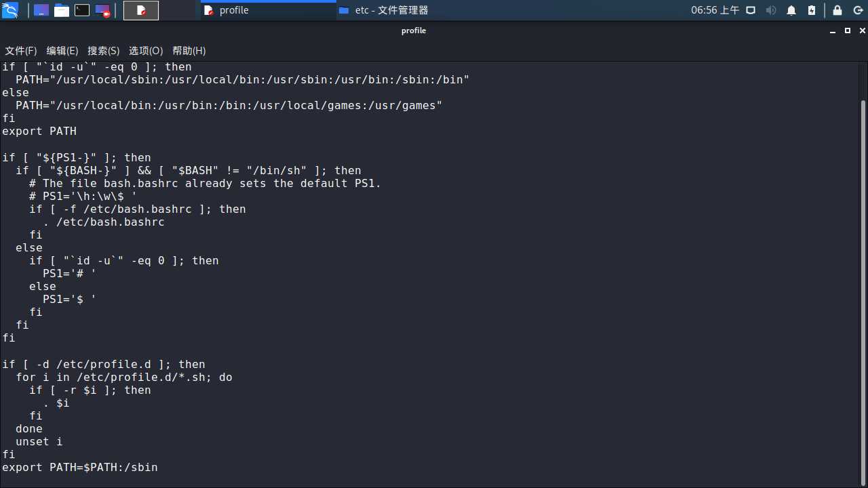Click the 06:56 clock in panel

pos(715,10)
